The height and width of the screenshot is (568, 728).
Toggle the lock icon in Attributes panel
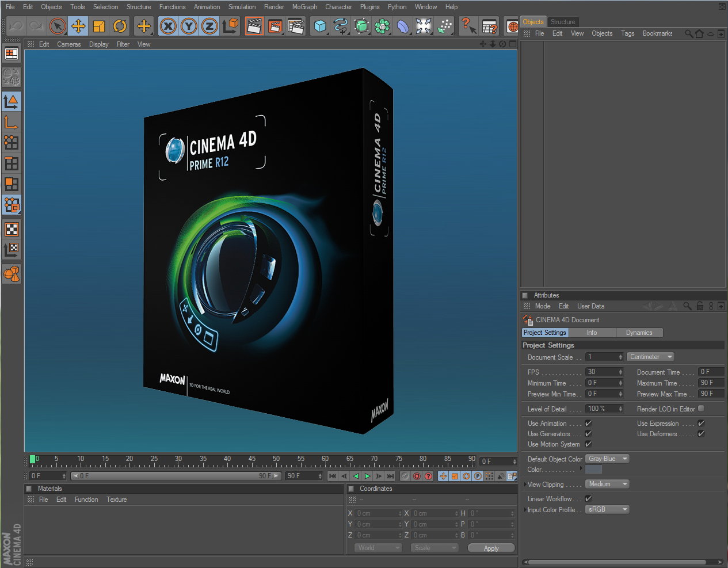point(700,306)
